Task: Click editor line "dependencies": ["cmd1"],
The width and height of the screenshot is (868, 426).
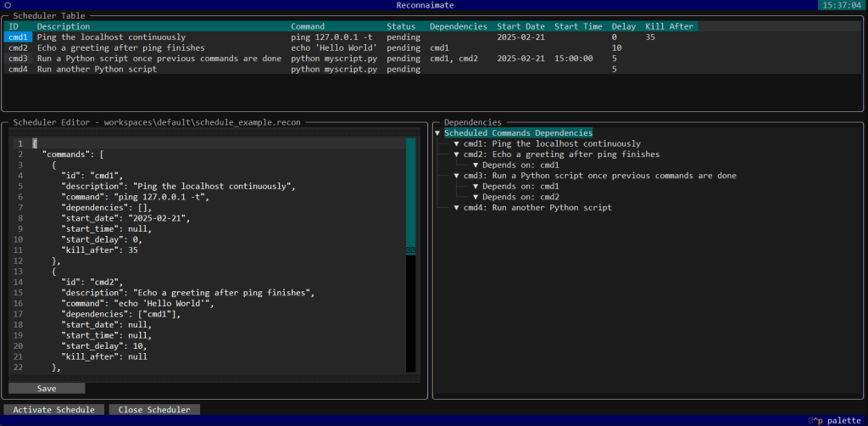Action: [x=120, y=314]
